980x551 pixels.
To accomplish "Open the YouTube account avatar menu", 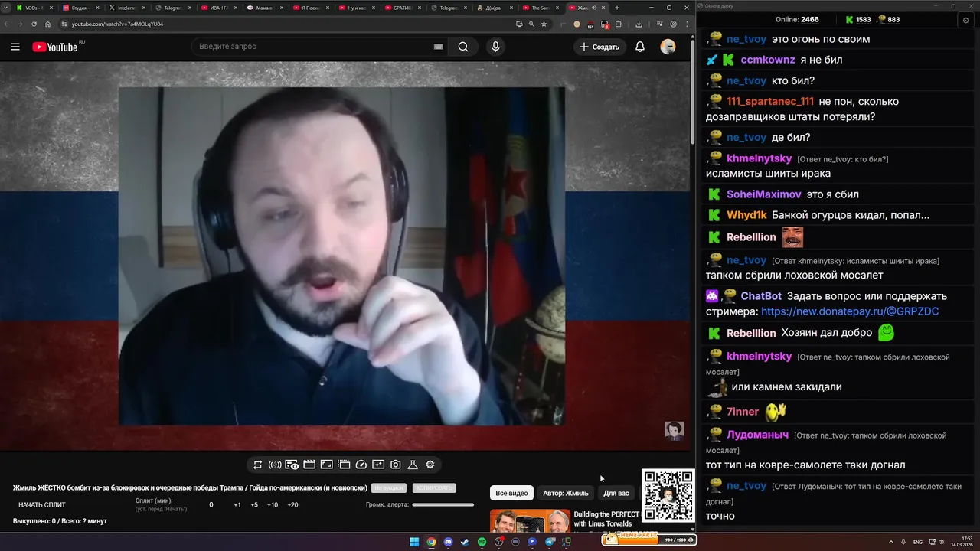I will (x=668, y=47).
